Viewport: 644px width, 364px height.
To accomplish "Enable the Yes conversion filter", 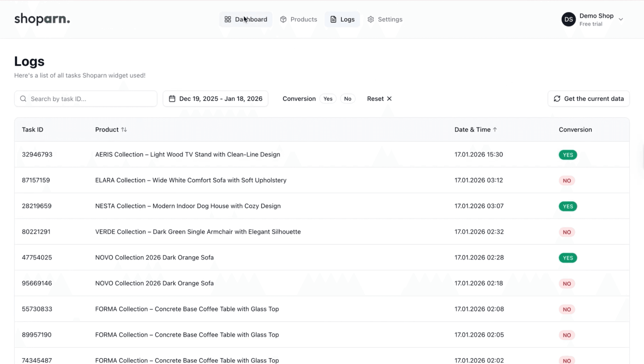I will pyautogui.click(x=328, y=99).
